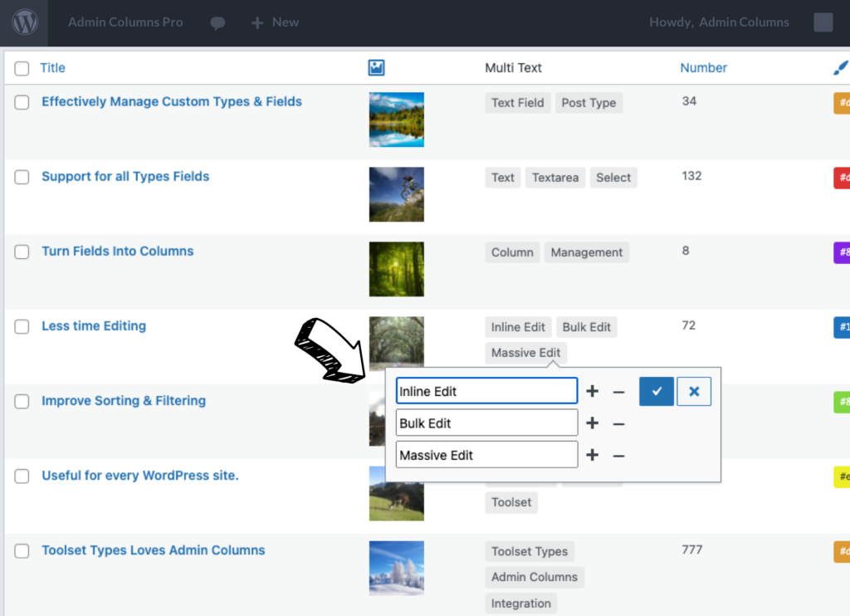Cancel inline edit with X button
Viewport: 850px width, 616px height.
coord(694,392)
